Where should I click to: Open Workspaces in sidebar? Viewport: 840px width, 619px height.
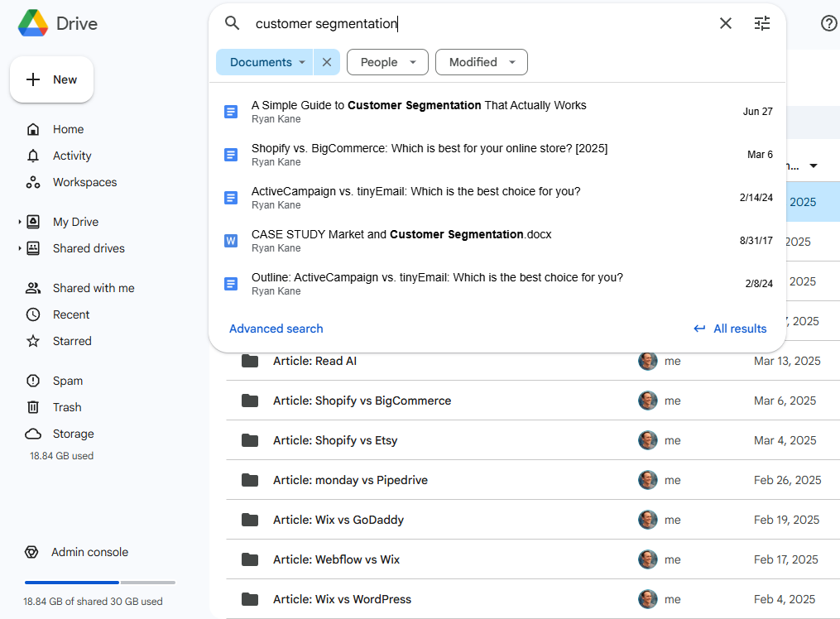point(84,182)
